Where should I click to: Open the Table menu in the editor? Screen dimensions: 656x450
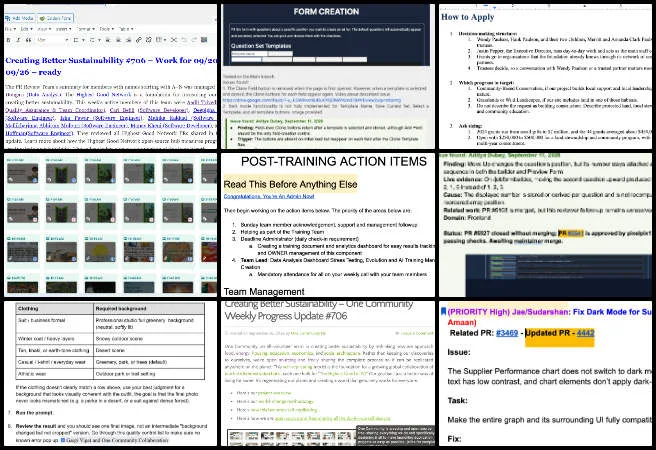coord(126,29)
